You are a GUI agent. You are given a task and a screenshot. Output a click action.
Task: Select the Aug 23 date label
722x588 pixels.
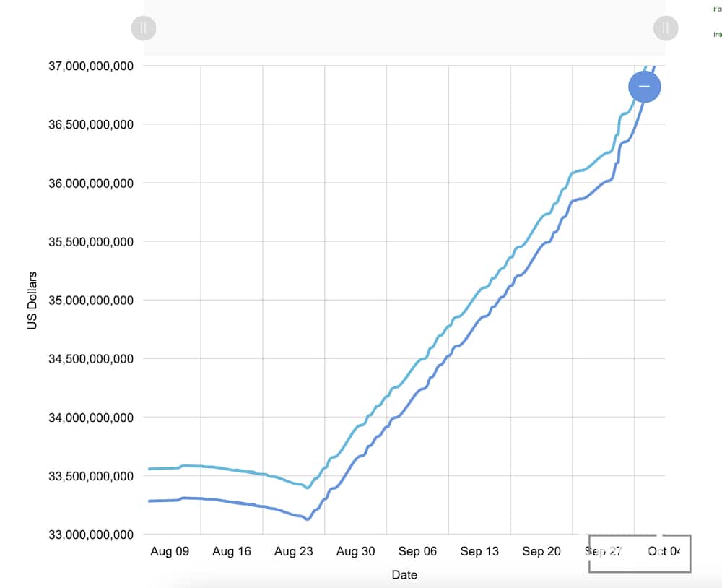pos(294,552)
